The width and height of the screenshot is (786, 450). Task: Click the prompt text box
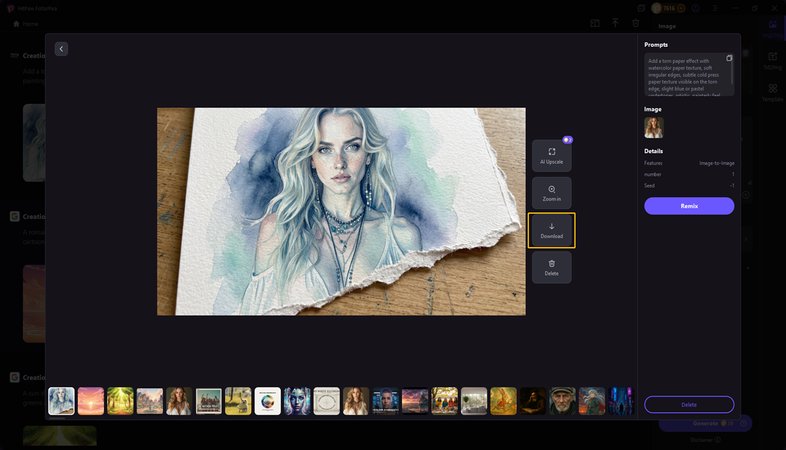(687, 74)
